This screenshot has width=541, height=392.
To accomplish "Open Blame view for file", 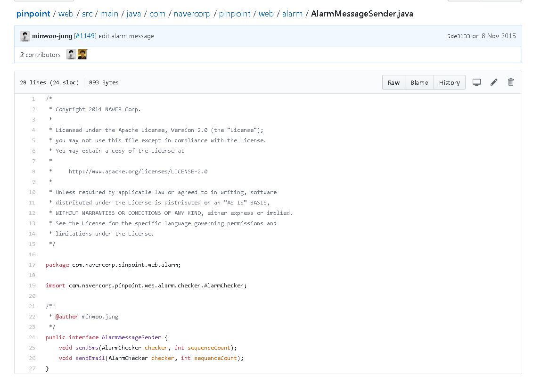I will (419, 82).
